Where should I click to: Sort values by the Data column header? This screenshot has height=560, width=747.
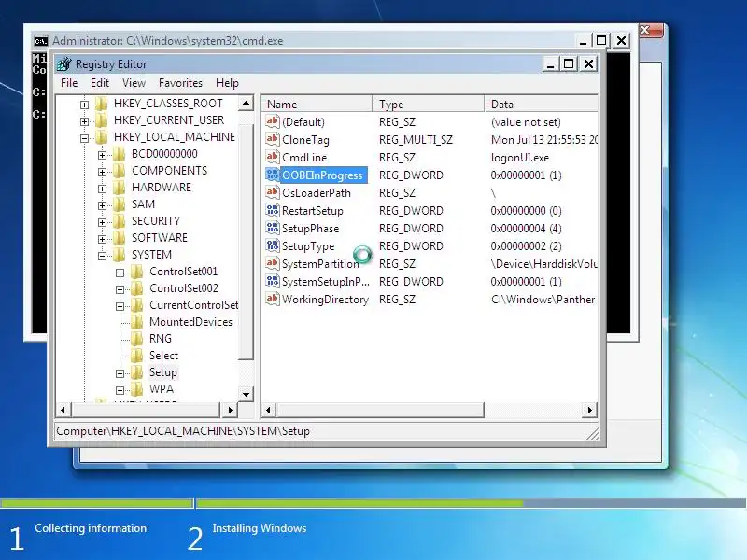(x=542, y=104)
